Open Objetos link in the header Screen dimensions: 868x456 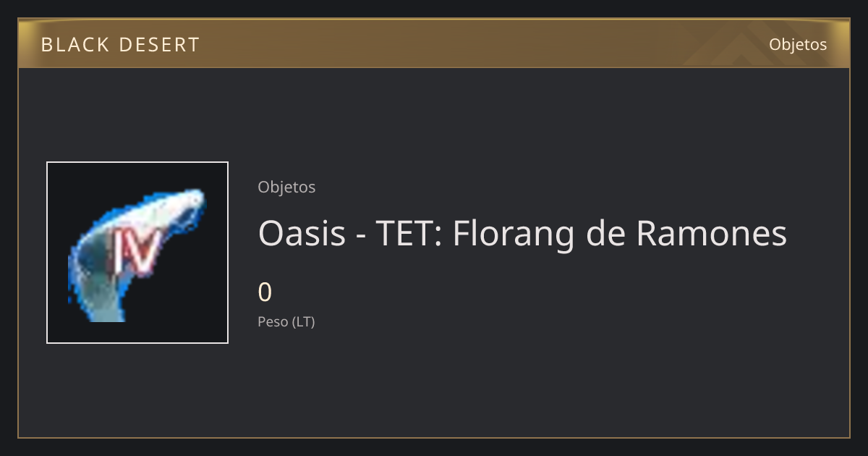point(798,44)
